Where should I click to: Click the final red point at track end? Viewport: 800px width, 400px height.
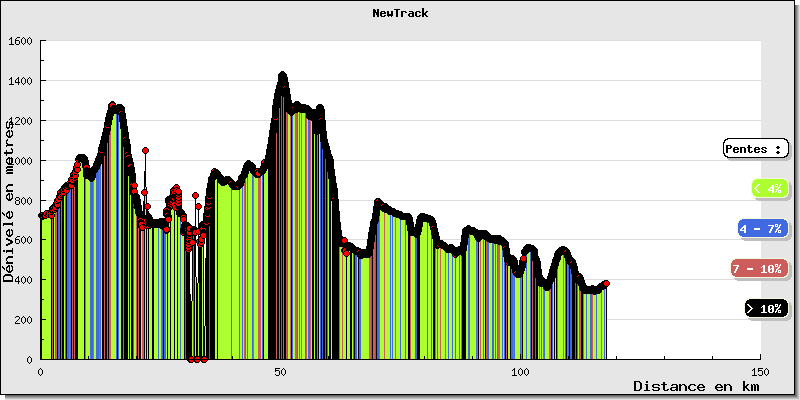click(606, 284)
